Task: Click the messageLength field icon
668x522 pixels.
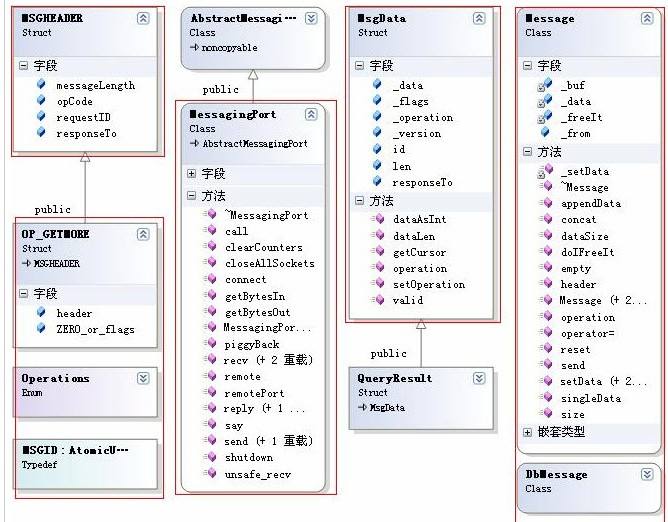Action: pos(41,84)
